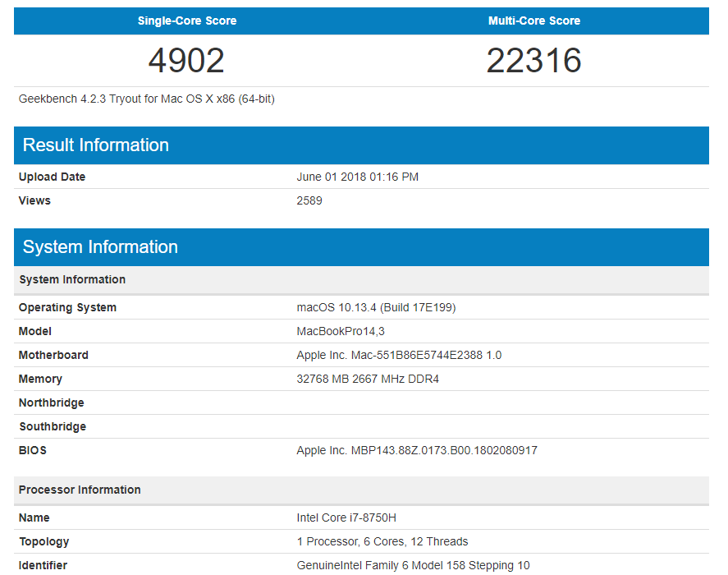
Task: Select the single-core score 4902
Action: 187,59
